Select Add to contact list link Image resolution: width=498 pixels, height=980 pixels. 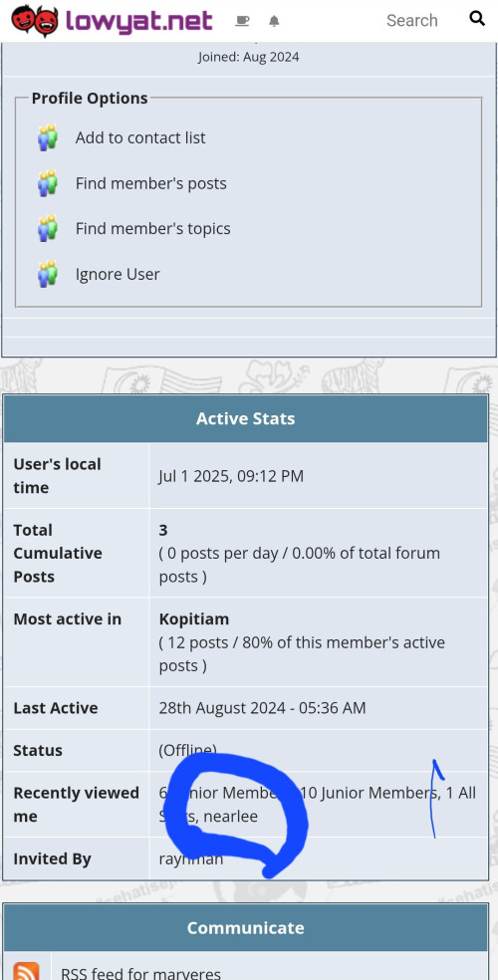coord(140,137)
